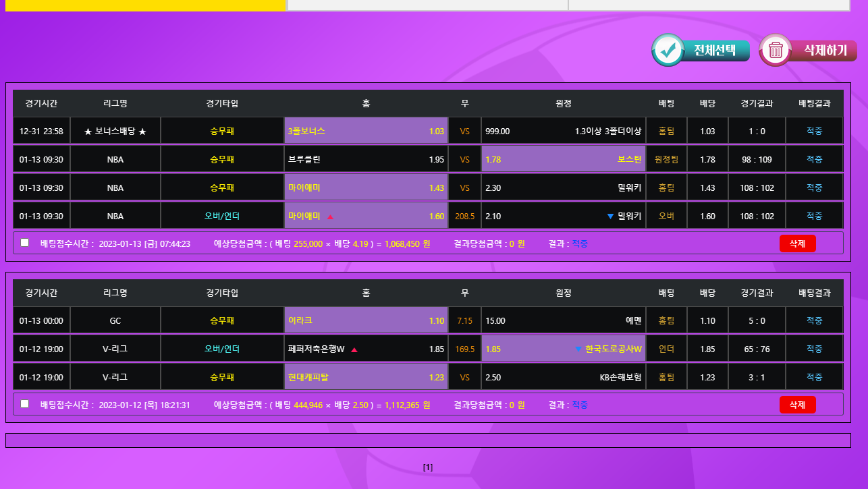The width and height of the screenshot is (868, 489).
Task: Click the 이라크 home odds cell
Action: click(x=366, y=321)
